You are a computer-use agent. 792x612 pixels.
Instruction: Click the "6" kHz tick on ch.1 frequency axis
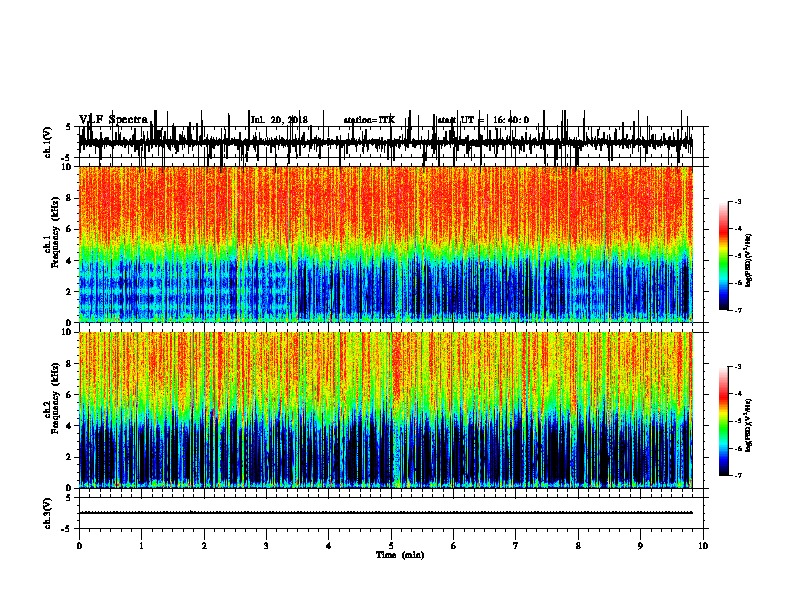coord(70,229)
